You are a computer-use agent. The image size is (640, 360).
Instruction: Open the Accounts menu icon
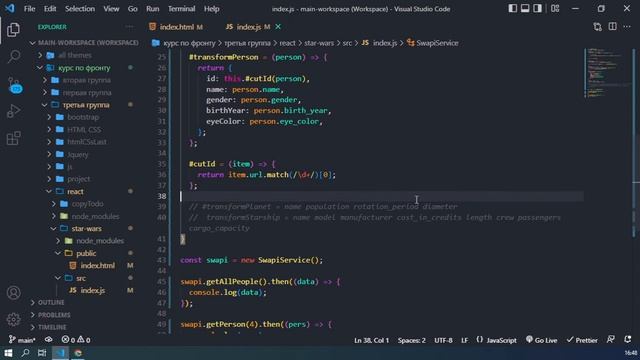tap(13, 293)
